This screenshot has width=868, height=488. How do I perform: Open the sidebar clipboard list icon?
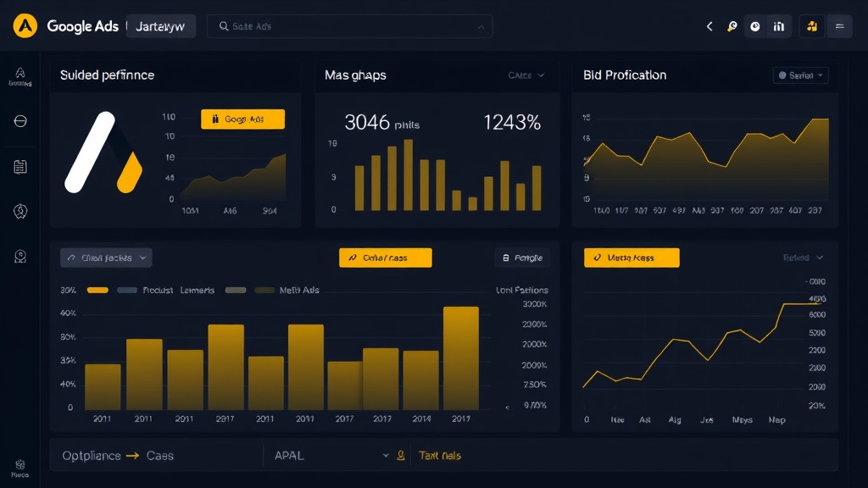point(20,167)
